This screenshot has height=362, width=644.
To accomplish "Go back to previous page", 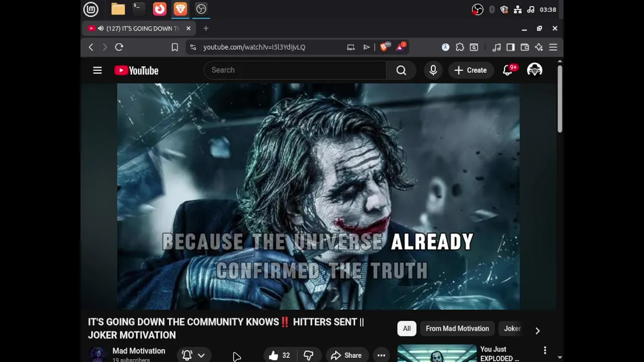I will tap(91, 47).
